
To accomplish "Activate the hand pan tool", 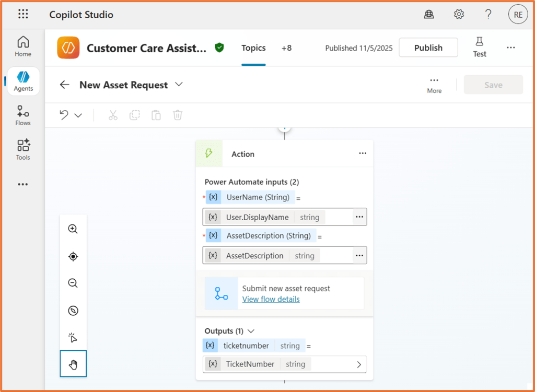I will click(73, 364).
